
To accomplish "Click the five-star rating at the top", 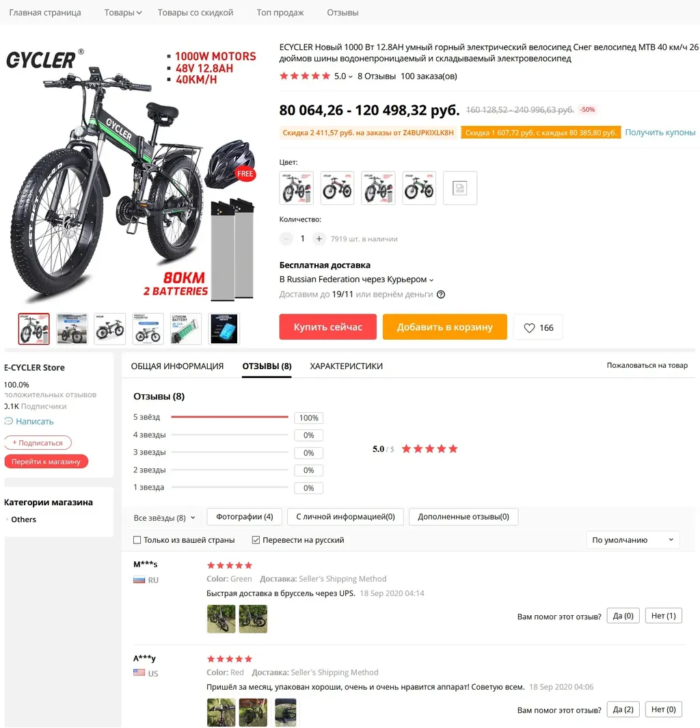I will point(304,76).
